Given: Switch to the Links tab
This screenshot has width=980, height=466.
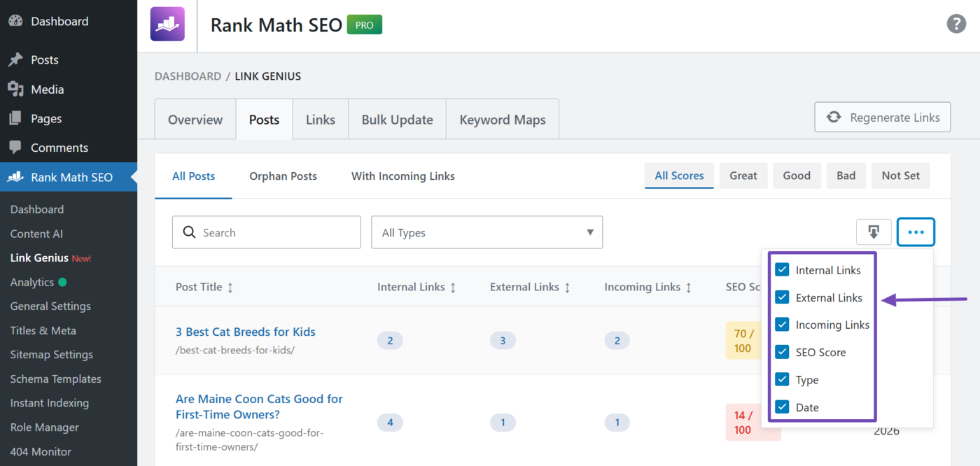Looking at the screenshot, I should coord(321,120).
